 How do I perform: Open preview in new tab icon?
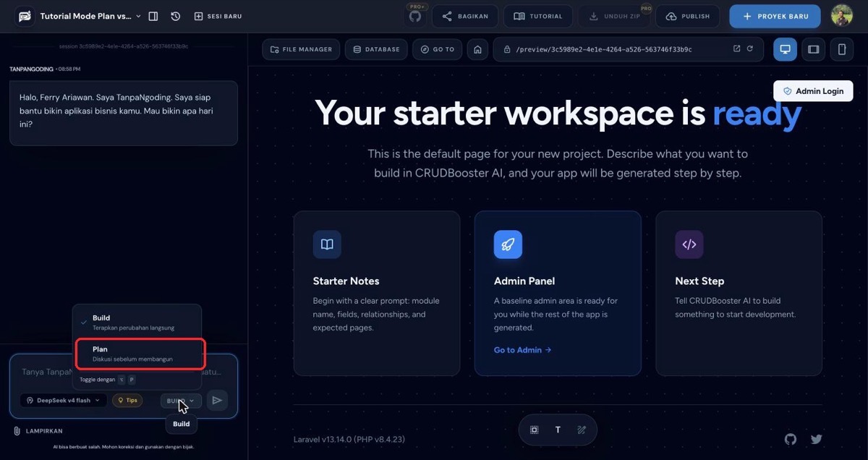point(736,48)
